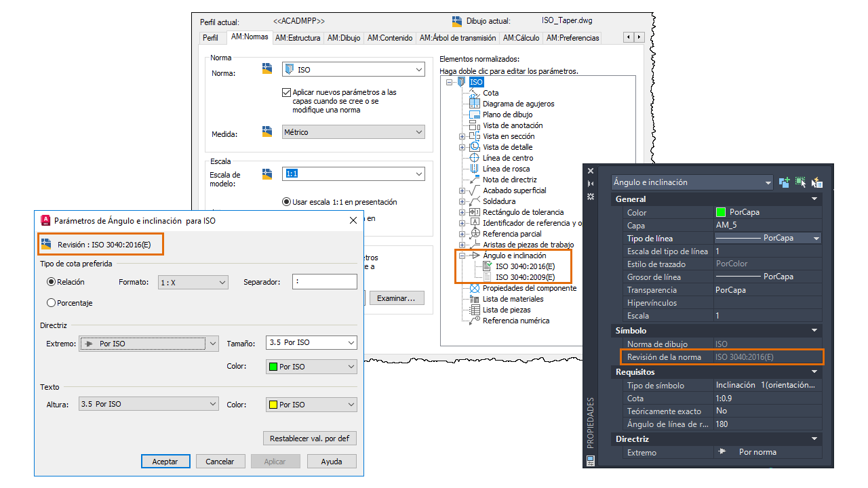This screenshot has height=488, width=868.
Task: Select the Plano de dibujo icon
Action: (x=475, y=115)
